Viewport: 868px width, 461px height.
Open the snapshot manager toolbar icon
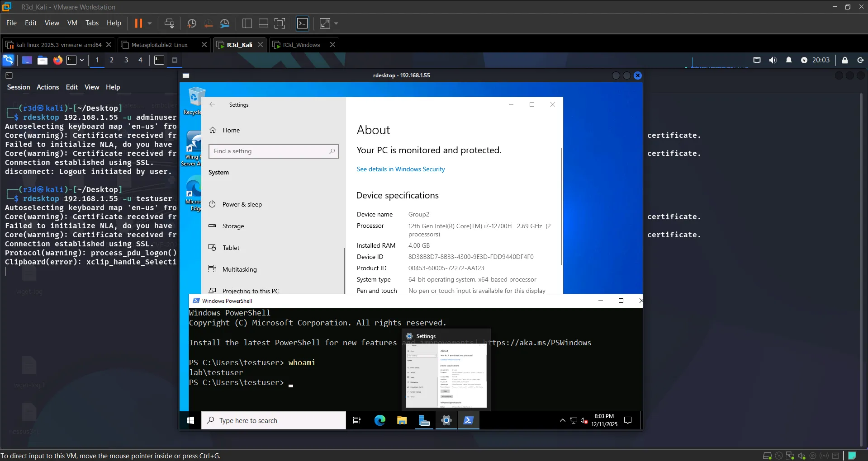225,24
